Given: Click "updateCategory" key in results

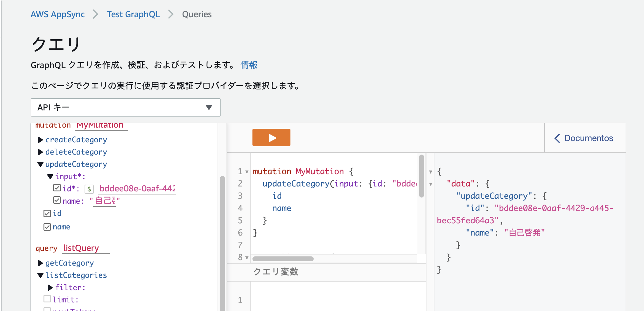Looking at the screenshot, I should click(x=494, y=196).
